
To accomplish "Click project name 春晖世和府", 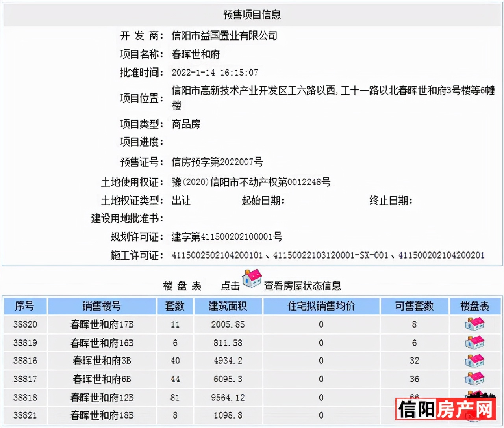I will pyautogui.click(x=196, y=54).
